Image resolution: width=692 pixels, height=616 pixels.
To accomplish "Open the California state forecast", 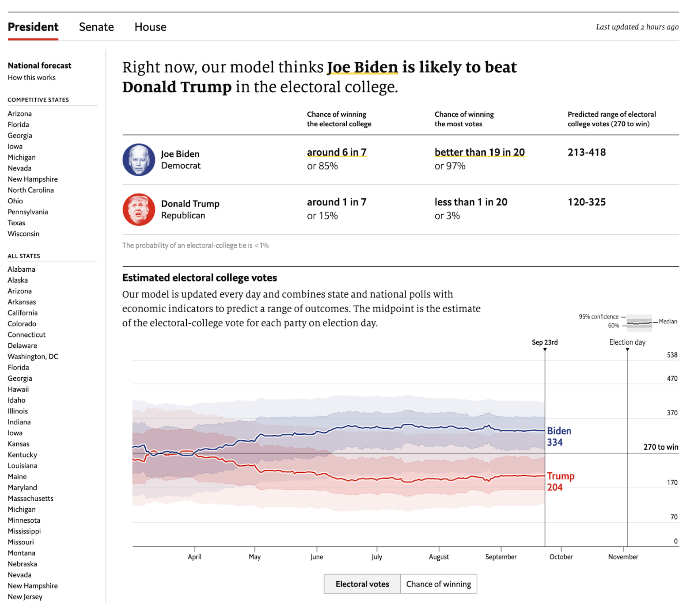I will pyautogui.click(x=22, y=313).
